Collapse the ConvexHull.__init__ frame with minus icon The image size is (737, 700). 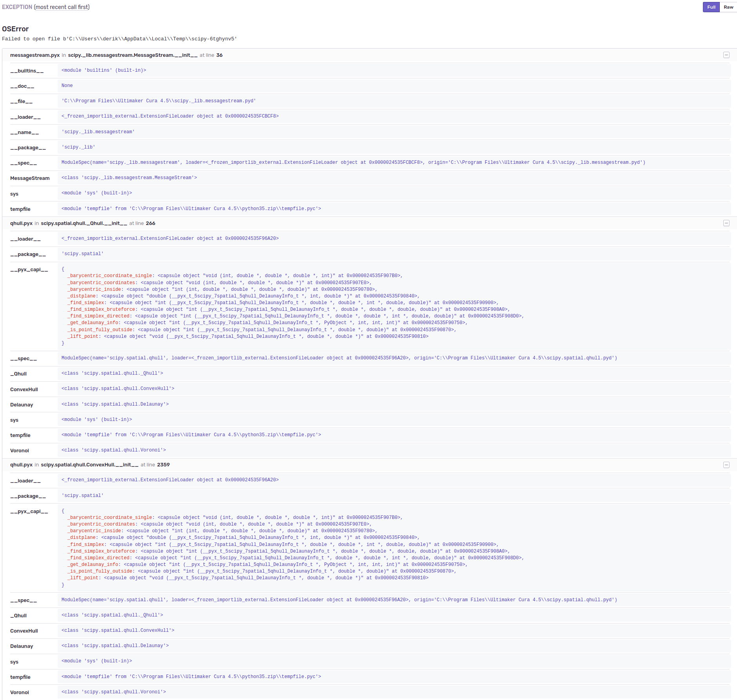tap(727, 464)
